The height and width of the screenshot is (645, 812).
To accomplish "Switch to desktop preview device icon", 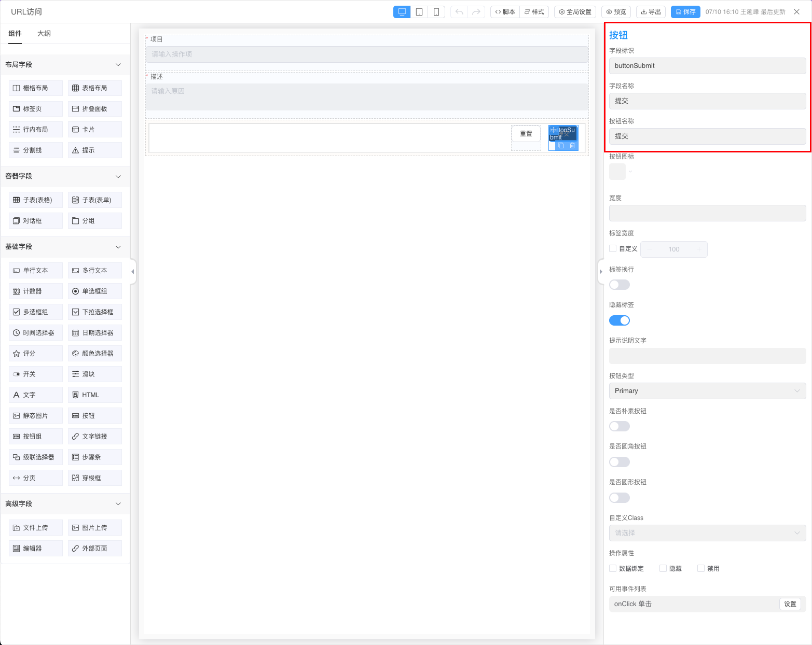I will 402,12.
